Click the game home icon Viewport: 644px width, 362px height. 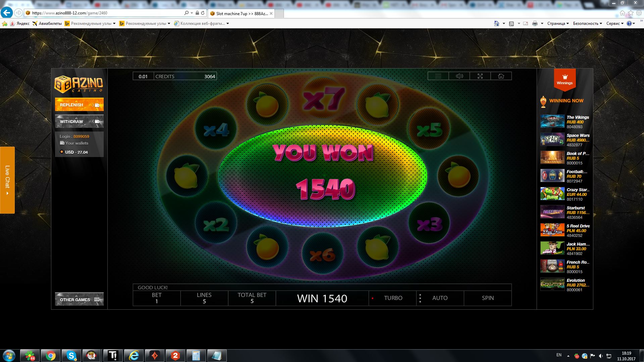pos(501,76)
